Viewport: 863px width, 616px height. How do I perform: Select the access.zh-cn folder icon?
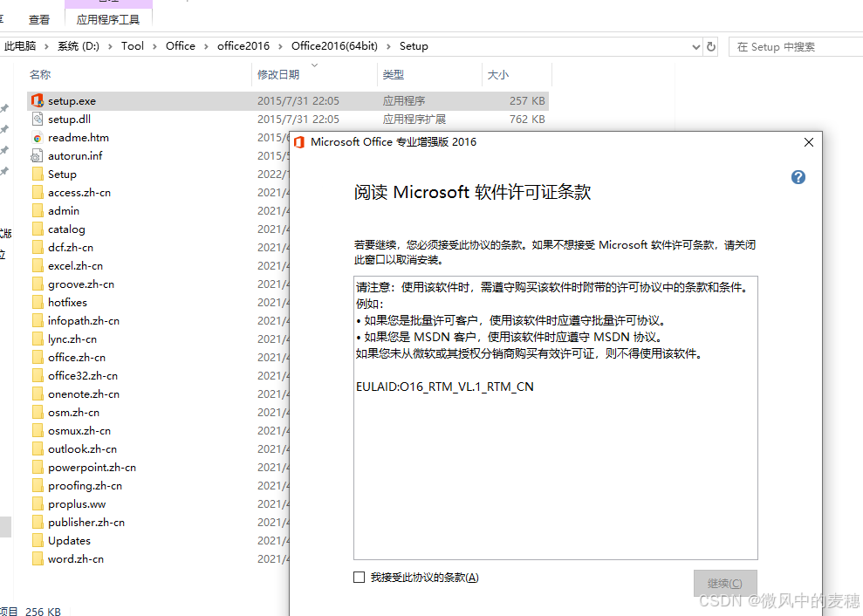tap(38, 192)
